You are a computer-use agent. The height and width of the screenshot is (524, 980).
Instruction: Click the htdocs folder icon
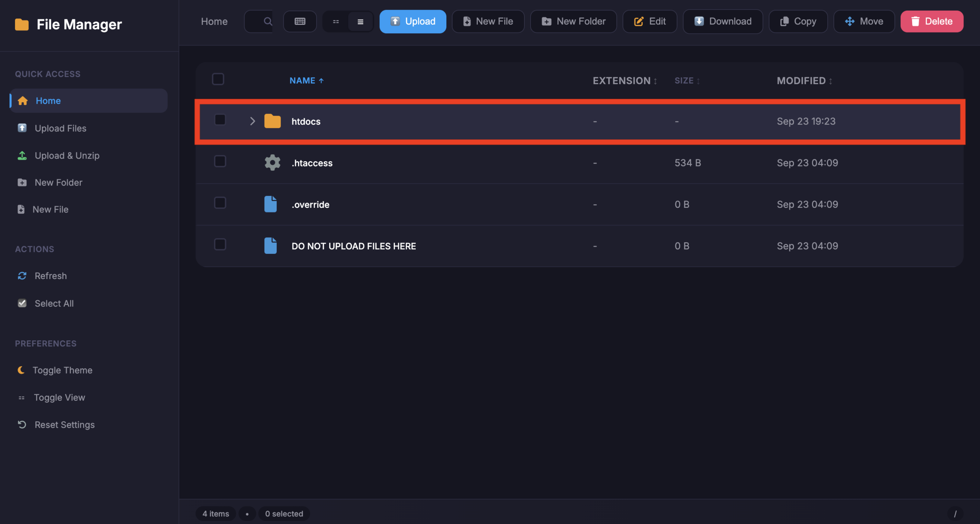(273, 121)
